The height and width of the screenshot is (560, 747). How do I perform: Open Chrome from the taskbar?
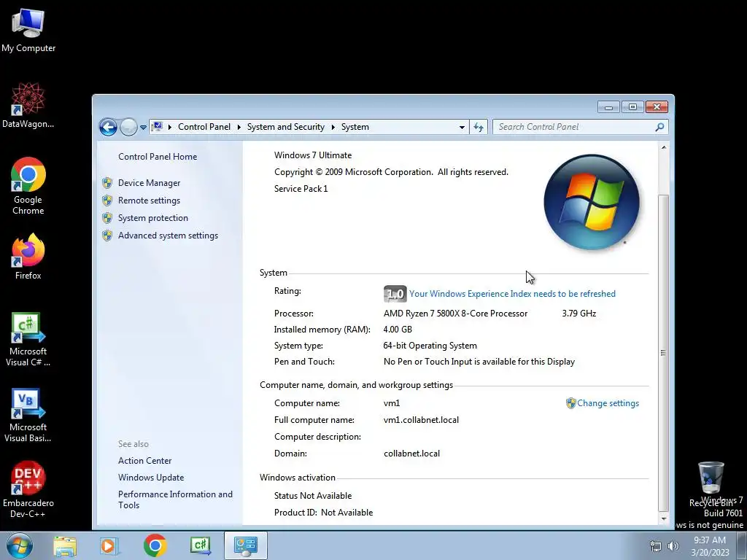[155, 545]
